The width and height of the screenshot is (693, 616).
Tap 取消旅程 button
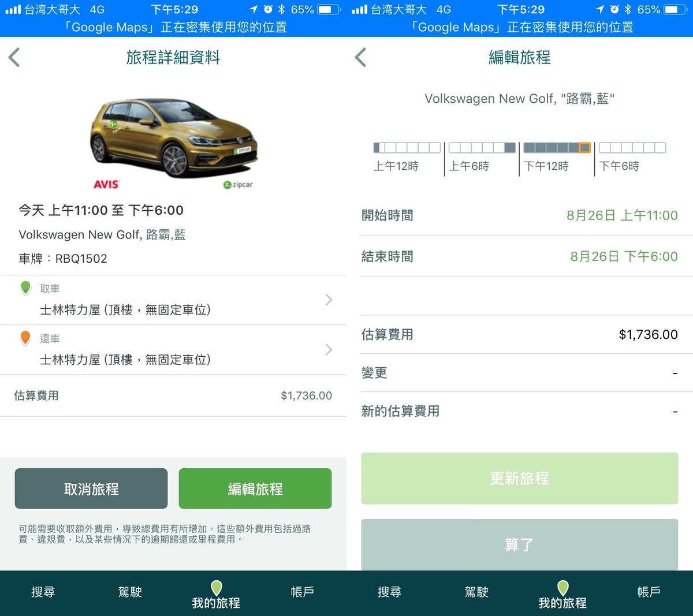[x=91, y=488]
